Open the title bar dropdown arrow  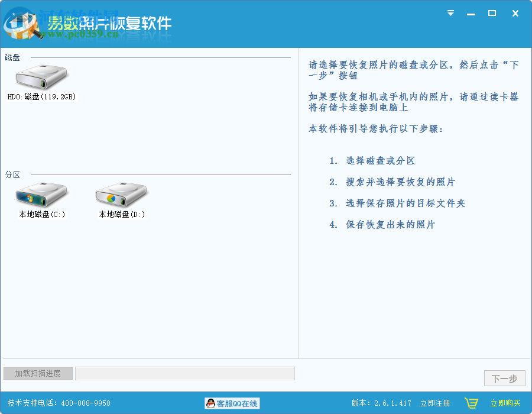pos(450,12)
